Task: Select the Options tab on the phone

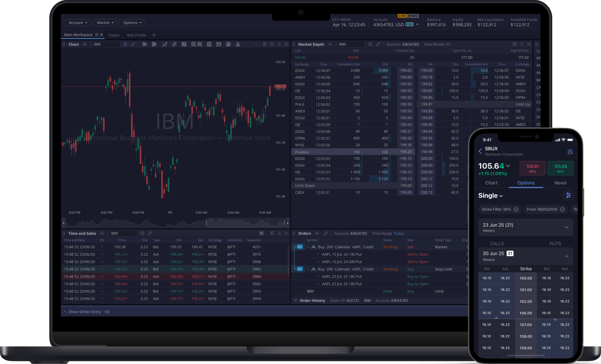Action: coord(526,183)
